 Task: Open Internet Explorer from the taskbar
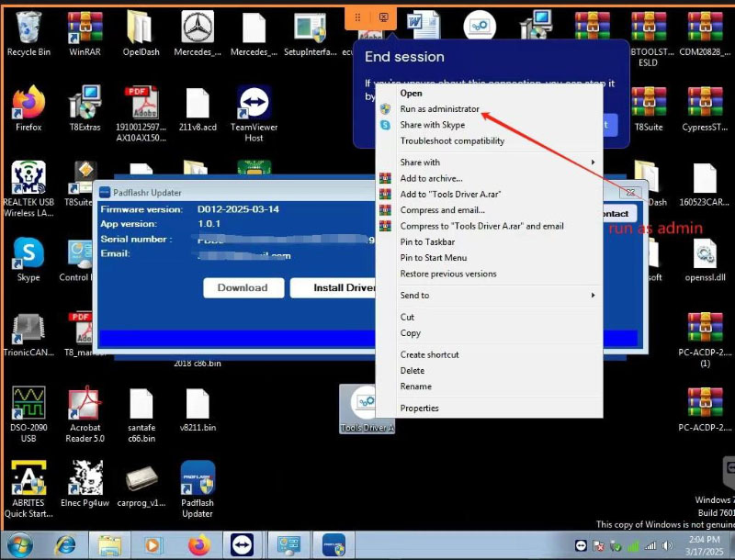pos(65,545)
